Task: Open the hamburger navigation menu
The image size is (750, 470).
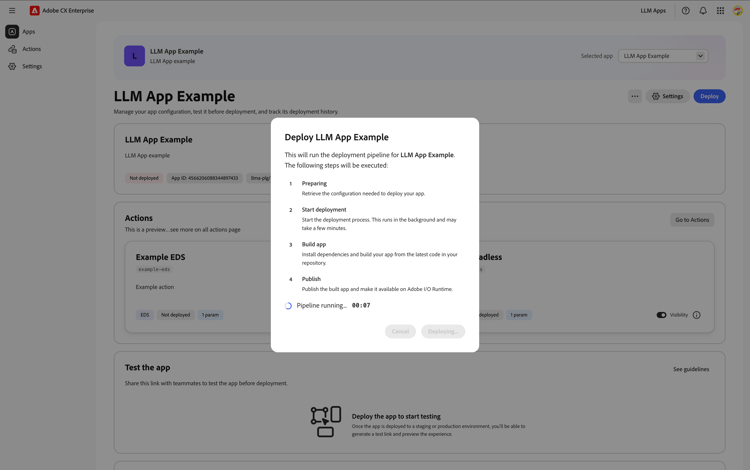Action: point(12,11)
